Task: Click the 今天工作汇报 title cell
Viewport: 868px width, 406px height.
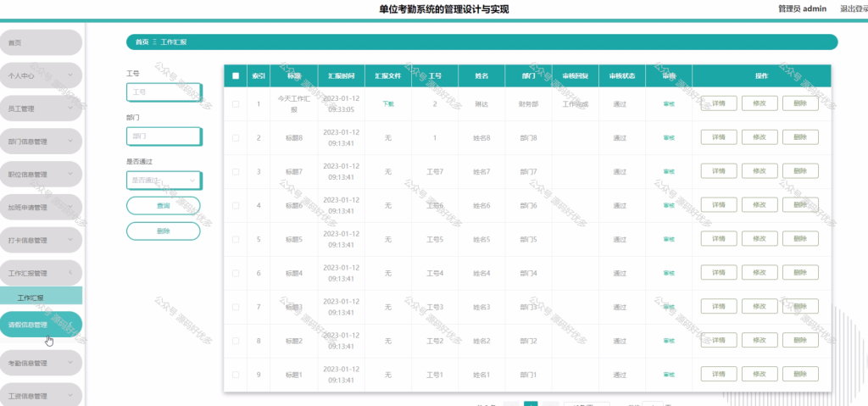Action: pyautogui.click(x=294, y=103)
